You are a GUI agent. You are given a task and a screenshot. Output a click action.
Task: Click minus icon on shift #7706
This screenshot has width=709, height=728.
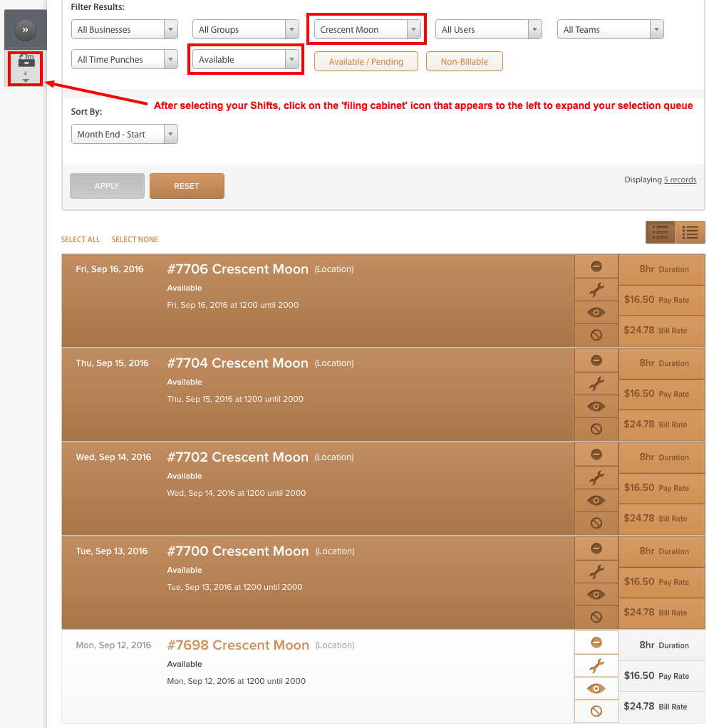pyautogui.click(x=596, y=266)
